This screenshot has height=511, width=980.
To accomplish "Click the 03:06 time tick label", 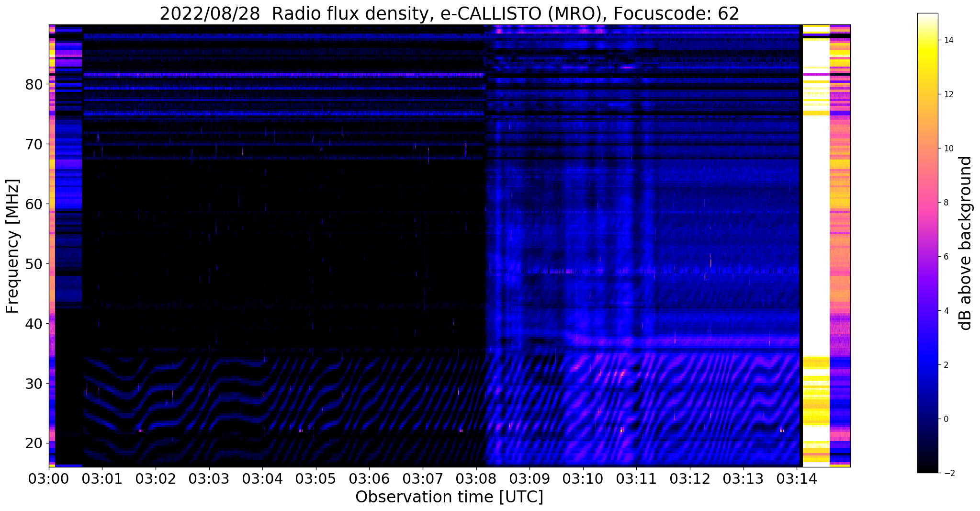I will tap(369, 478).
